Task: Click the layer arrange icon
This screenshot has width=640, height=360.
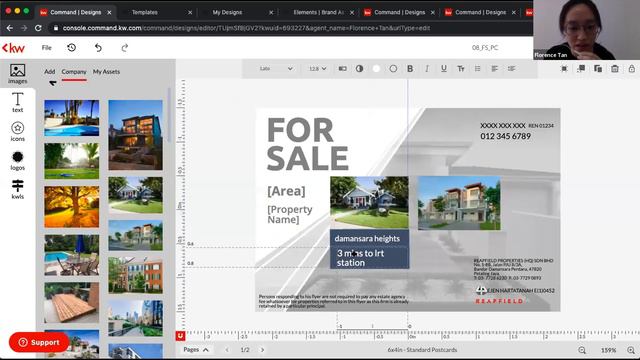Action: click(581, 69)
